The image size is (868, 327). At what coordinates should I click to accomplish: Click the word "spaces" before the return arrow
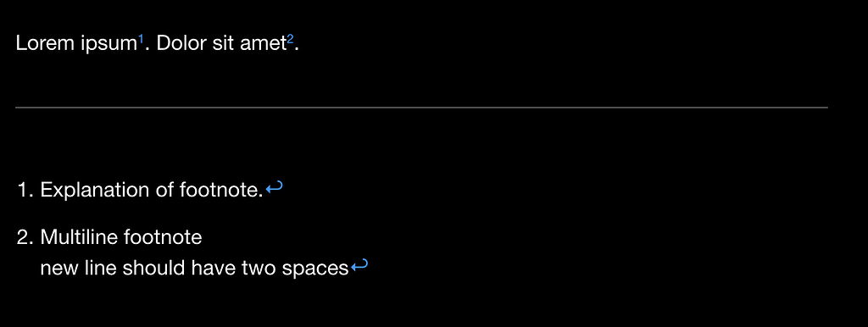[315, 269]
